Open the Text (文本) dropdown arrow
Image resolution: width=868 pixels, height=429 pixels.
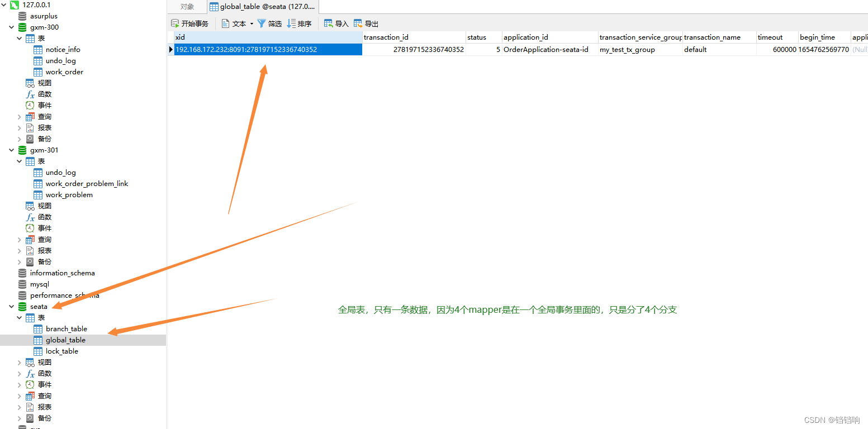click(252, 23)
